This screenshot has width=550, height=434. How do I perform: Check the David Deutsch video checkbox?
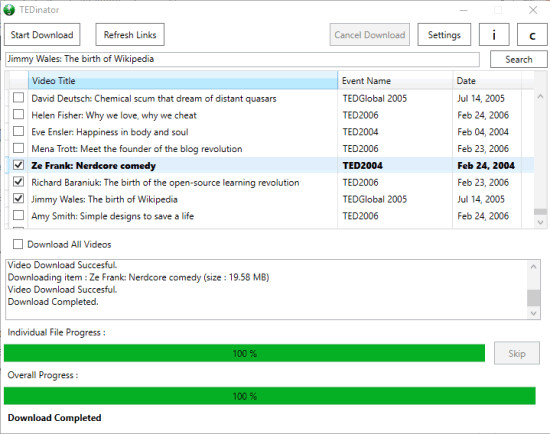(18, 98)
